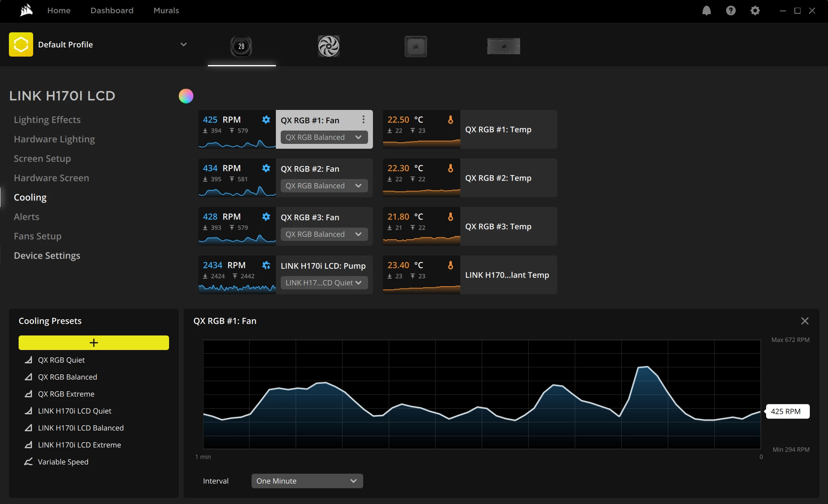Open the Interval One Minute dropdown

pyautogui.click(x=307, y=481)
